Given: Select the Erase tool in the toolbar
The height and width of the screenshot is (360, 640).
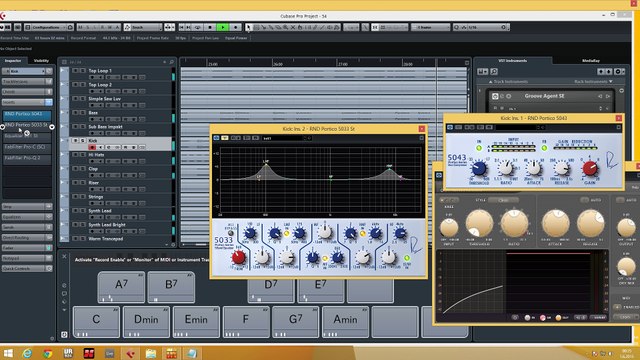Looking at the screenshot, I should 278,27.
